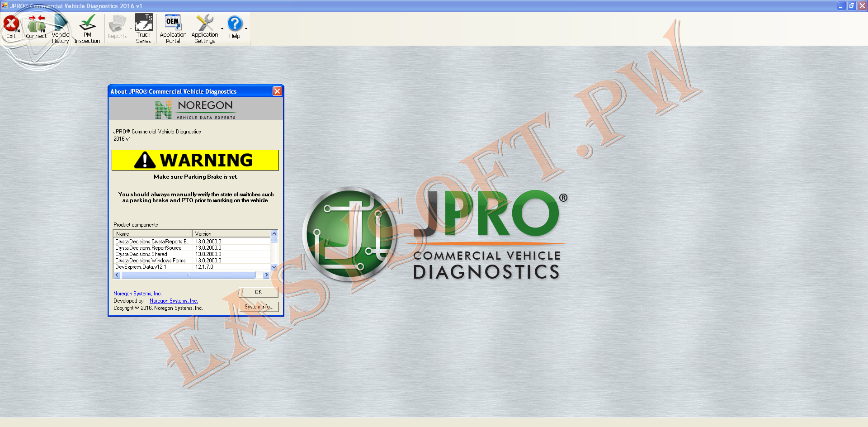Click the right arrow of horizontal scrollbar
868x427 pixels.
(x=266, y=275)
